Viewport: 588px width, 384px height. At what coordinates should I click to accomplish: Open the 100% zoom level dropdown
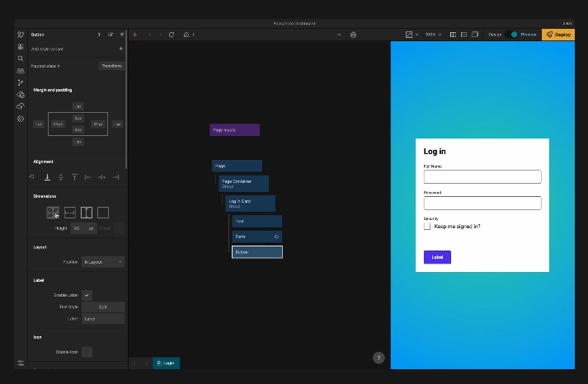click(433, 35)
